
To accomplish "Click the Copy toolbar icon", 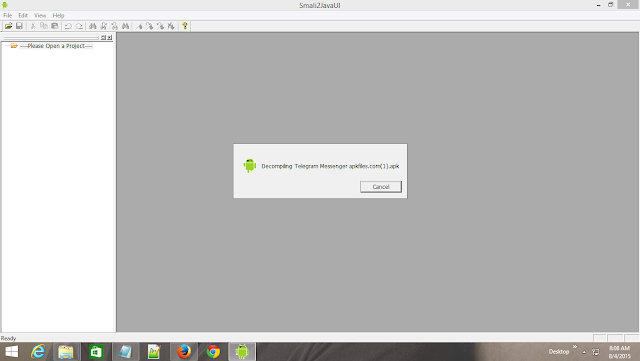I will [x=44, y=26].
